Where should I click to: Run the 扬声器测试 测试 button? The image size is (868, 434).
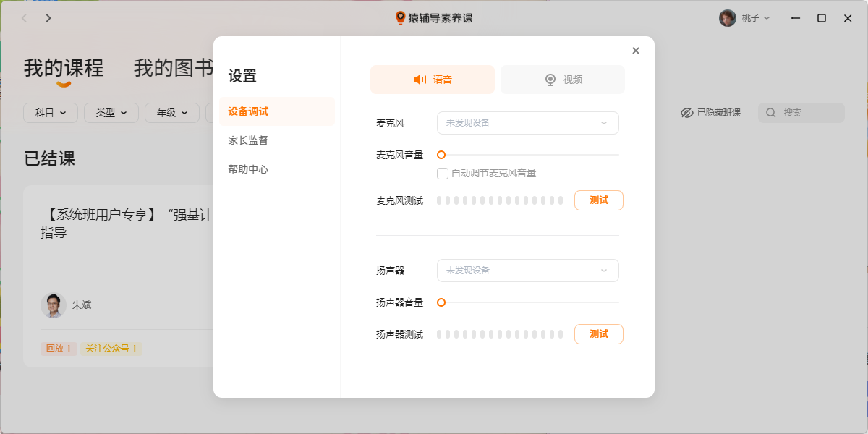click(x=598, y=334)
